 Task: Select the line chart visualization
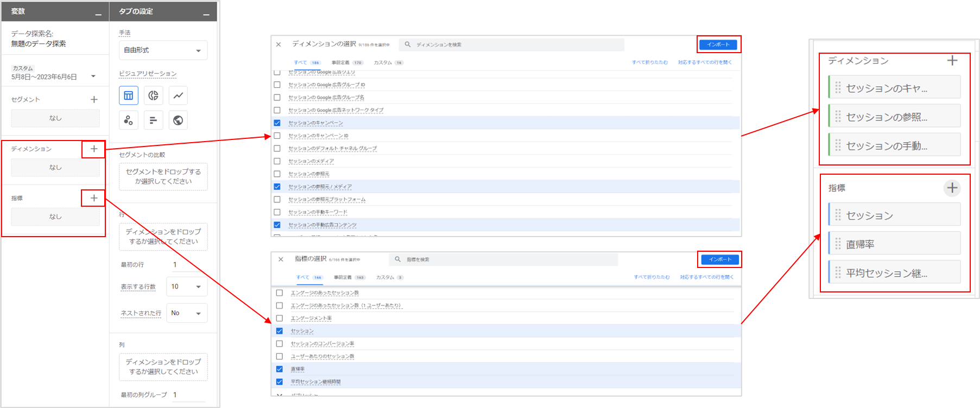(178, 95)
